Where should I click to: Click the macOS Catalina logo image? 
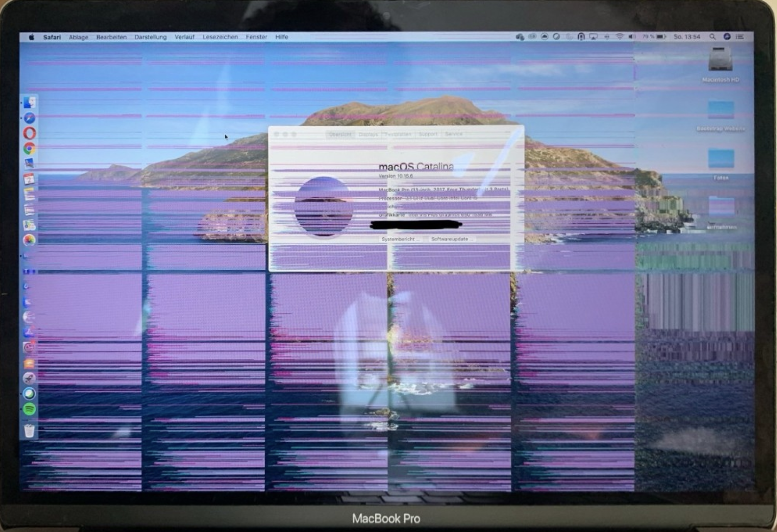(x=324, y=207)
